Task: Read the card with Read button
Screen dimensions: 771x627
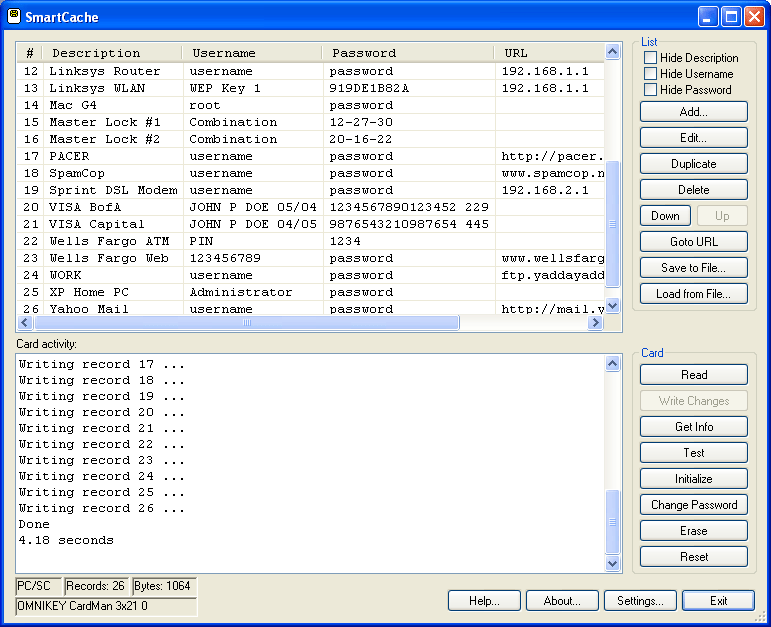Action: (x=693, y=375)
